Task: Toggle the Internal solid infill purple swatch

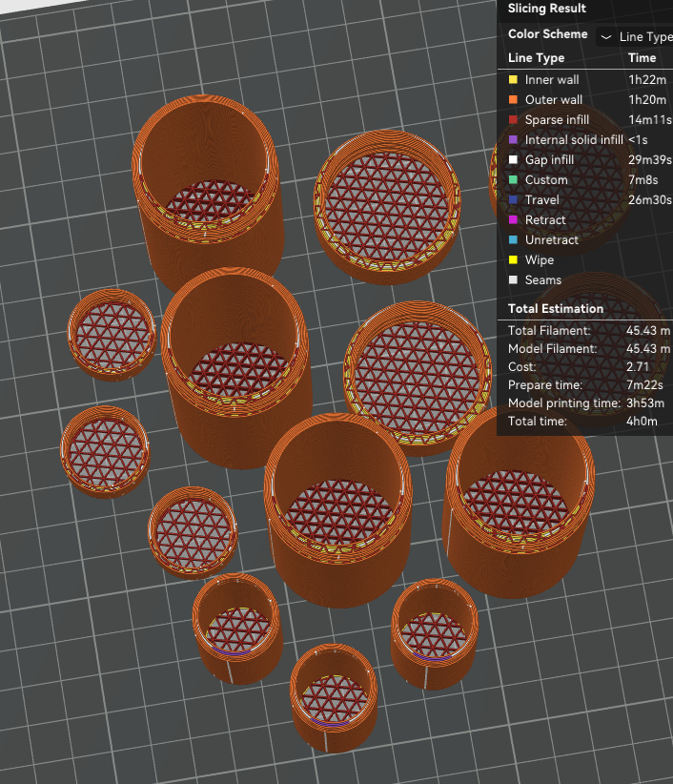Action: click(x=513, y=139)
